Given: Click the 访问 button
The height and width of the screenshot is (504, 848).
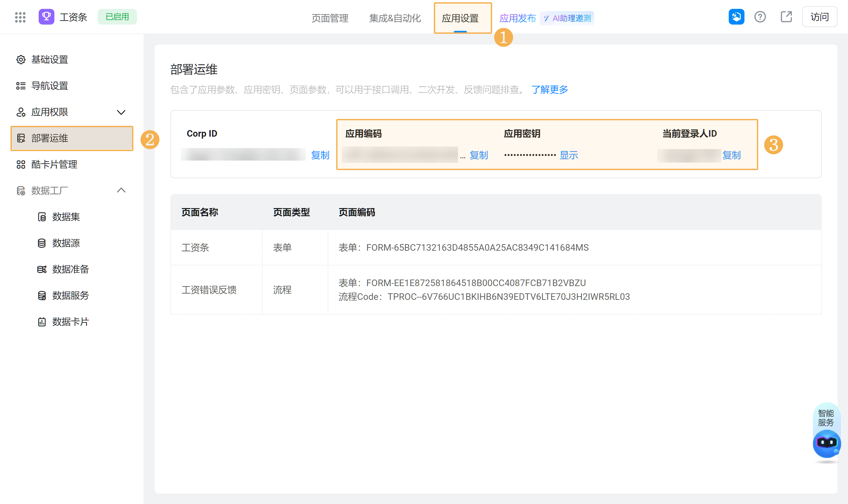Looking at the screenshot, I should pos(819,17).
